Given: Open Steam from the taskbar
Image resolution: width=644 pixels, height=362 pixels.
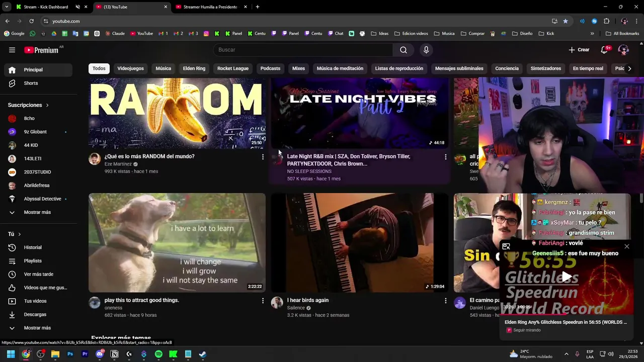Looking at the screenshot, I should click(202, 354).
